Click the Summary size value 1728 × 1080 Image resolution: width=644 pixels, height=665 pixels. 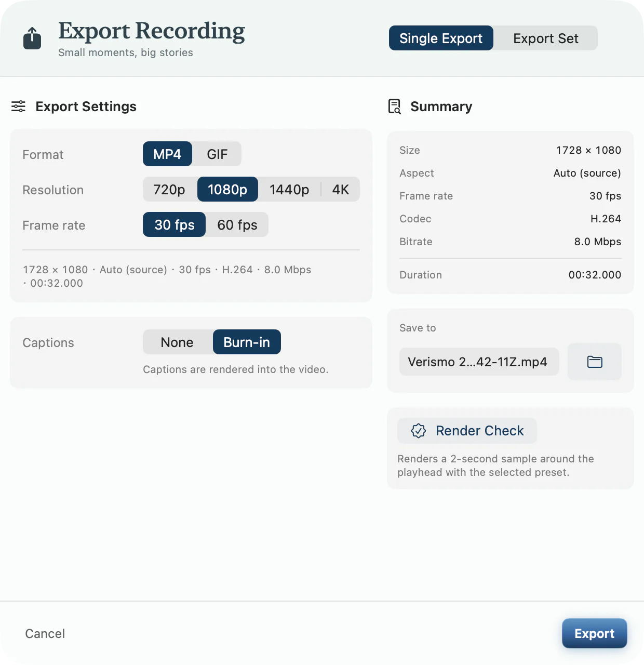click(x=588, y=150)
